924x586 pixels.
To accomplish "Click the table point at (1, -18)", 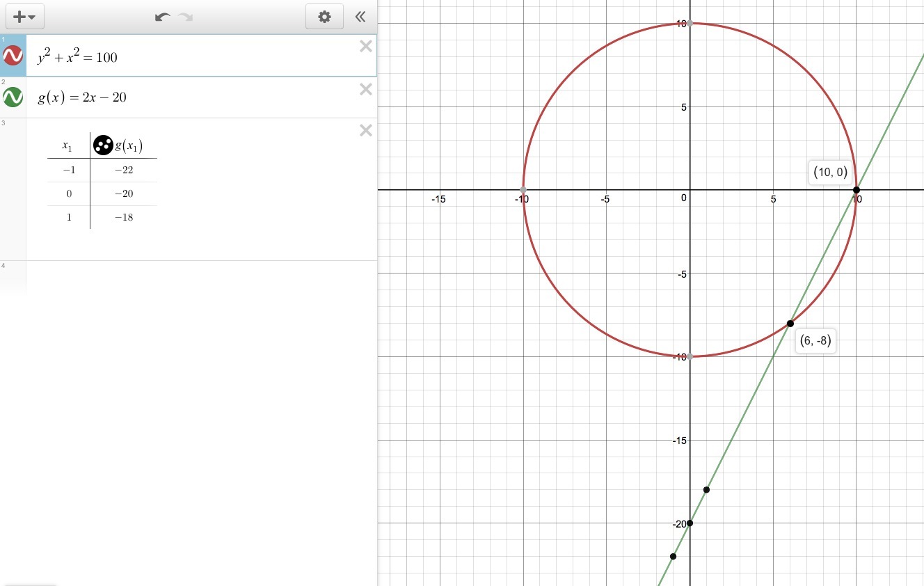I will [707, 490].
